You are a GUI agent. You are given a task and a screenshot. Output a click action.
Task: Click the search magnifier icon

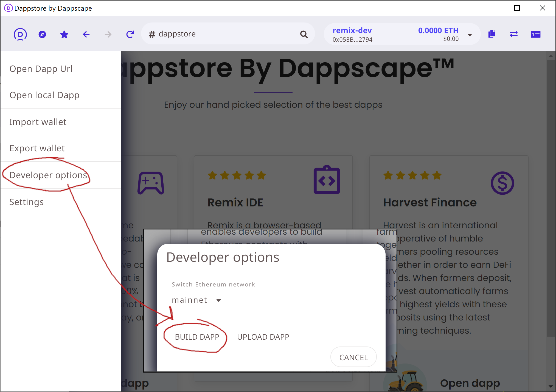tap(304, 34)
